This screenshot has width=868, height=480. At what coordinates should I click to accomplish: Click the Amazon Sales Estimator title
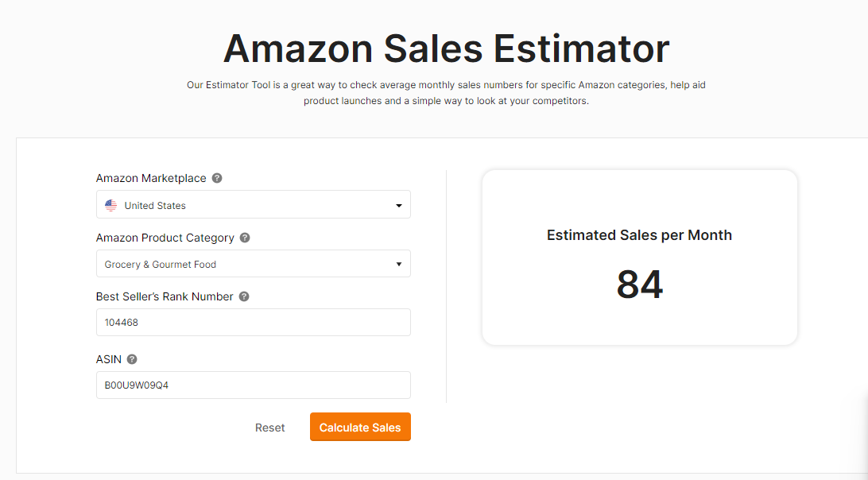coord(446,48)
